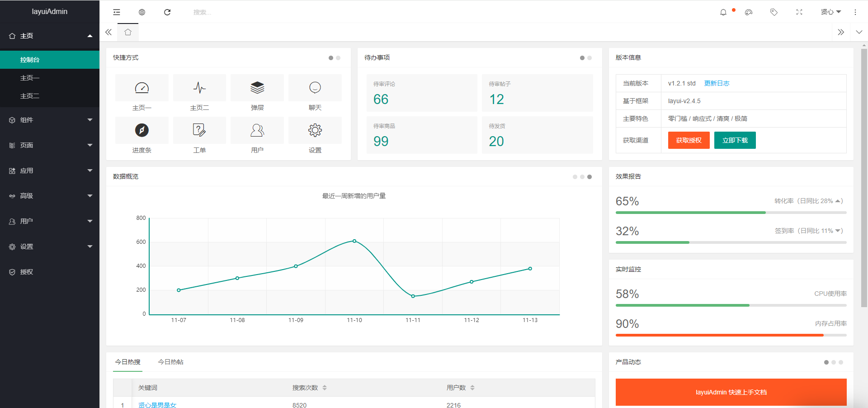Sort table by 用户数 column
868x408 pixels.
[x=472, y=388]
